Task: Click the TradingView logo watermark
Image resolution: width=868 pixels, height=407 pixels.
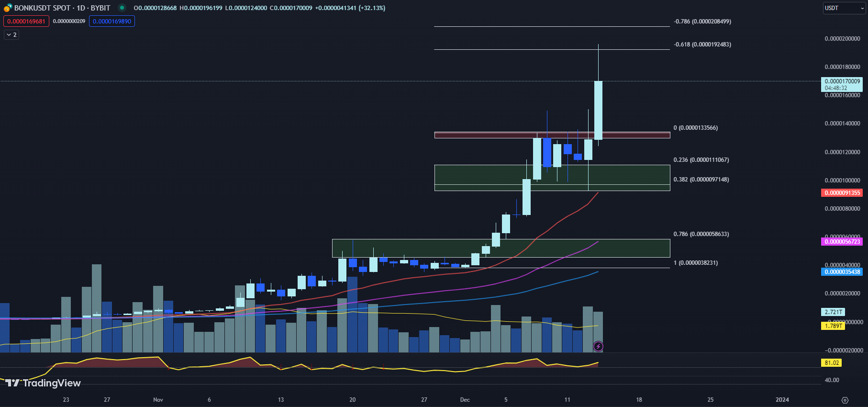Action: coord(43,383)
